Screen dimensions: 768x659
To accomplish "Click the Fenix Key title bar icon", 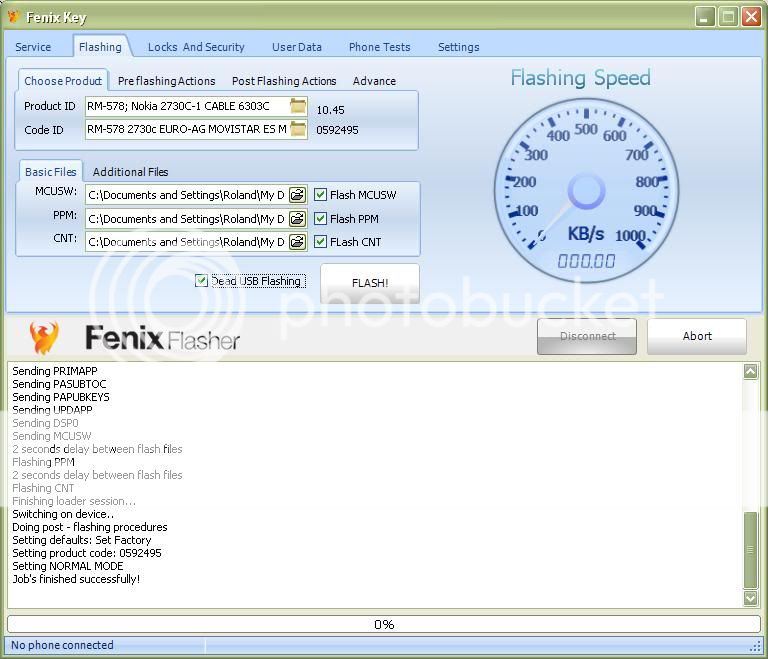I will coord(13,17).
